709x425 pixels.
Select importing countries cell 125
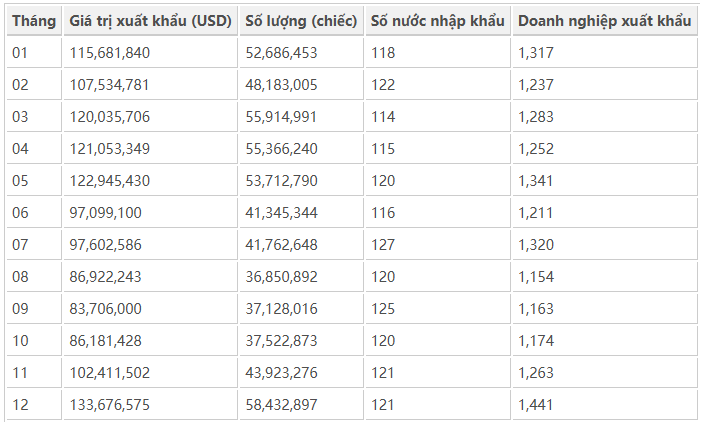coord(383,309)
